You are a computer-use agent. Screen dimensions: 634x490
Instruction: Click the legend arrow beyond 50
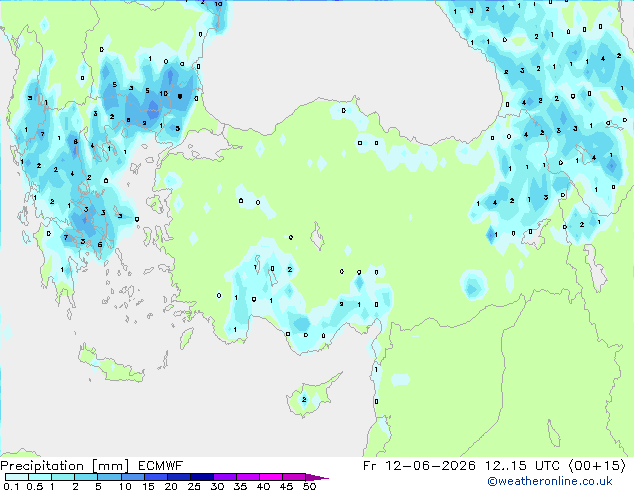coord(317,477)
